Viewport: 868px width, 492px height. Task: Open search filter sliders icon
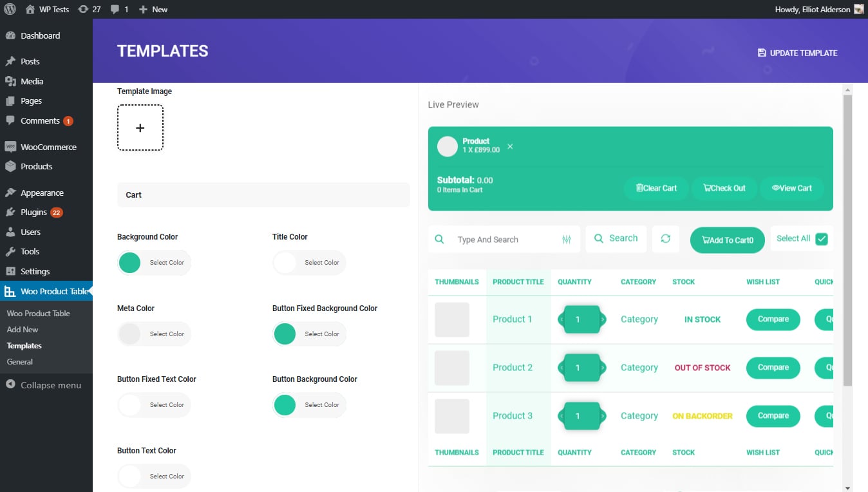coord(567,240)
